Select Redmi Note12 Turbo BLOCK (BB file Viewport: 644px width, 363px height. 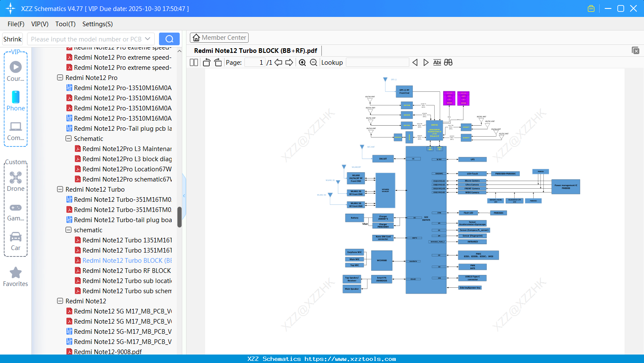[x=127, y=261]
